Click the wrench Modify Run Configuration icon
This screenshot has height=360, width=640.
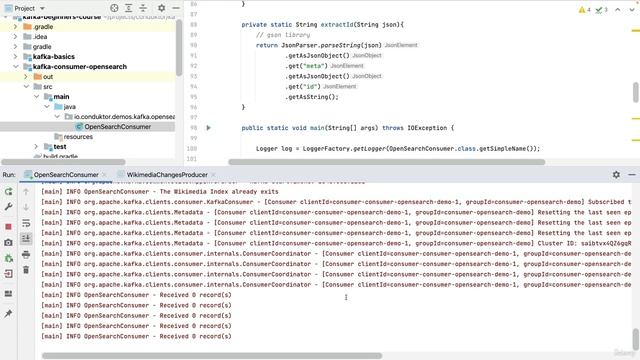[x=8, y=207]
